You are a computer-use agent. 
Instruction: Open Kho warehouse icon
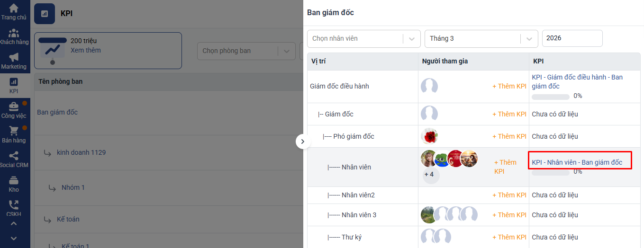[x=14, y=181]
